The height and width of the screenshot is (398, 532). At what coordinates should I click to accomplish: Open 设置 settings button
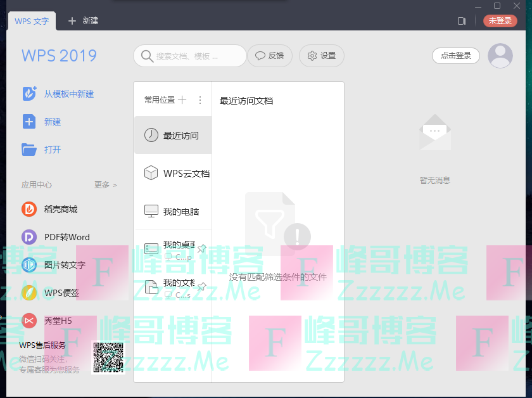click(321, 56)
